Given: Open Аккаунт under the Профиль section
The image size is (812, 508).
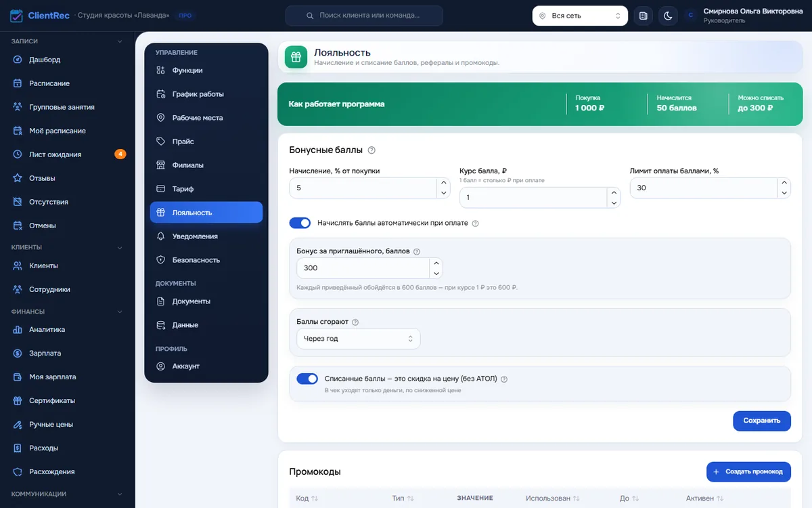Looking at the screenshot, I should [x=206, y=366].
